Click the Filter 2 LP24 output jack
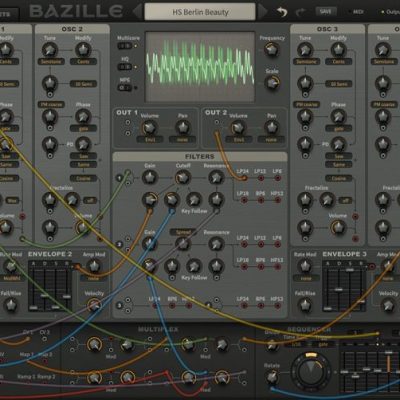The height and width of the screenshot is (400, 400). pyautogui.click(x=244, y=245)
